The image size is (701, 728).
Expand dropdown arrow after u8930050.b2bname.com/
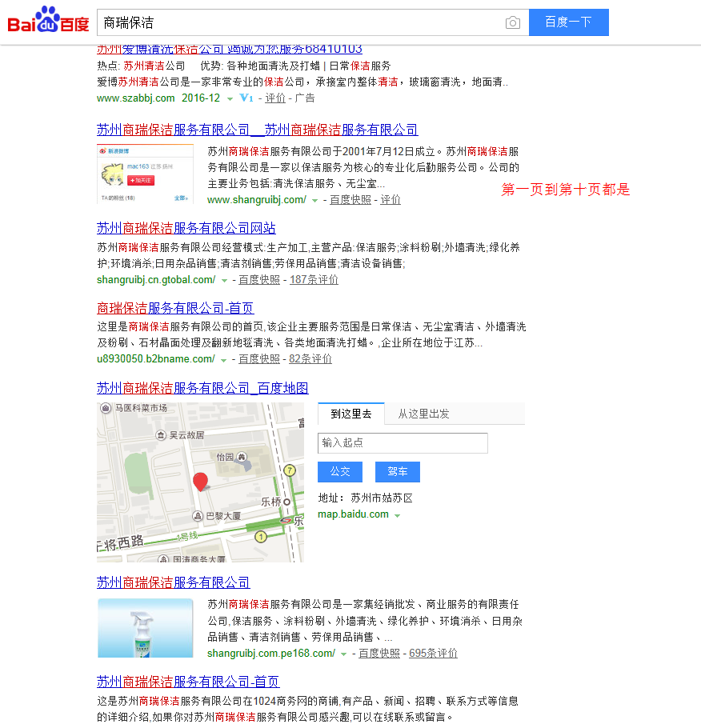point(223,360)
